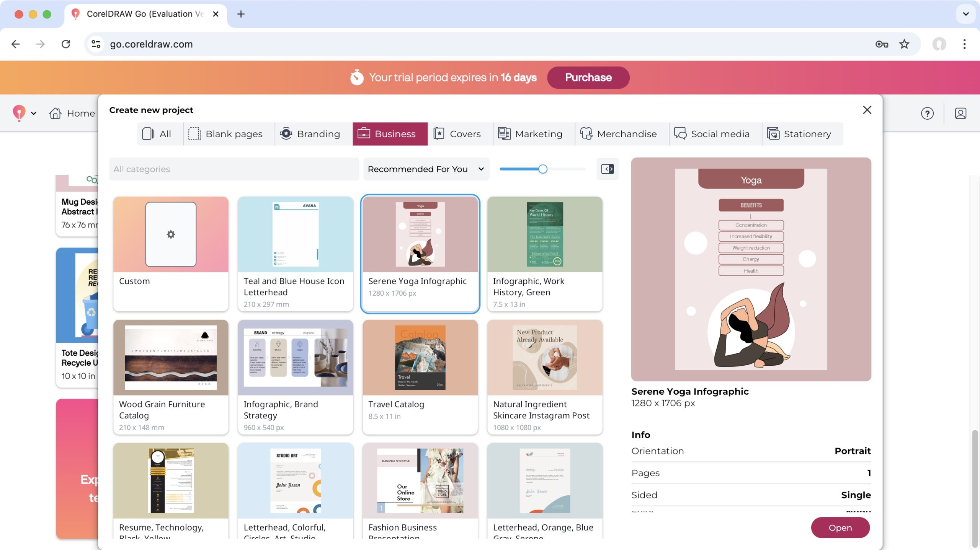
Task: Select the Blank pages tab
Action: [225, 134]
